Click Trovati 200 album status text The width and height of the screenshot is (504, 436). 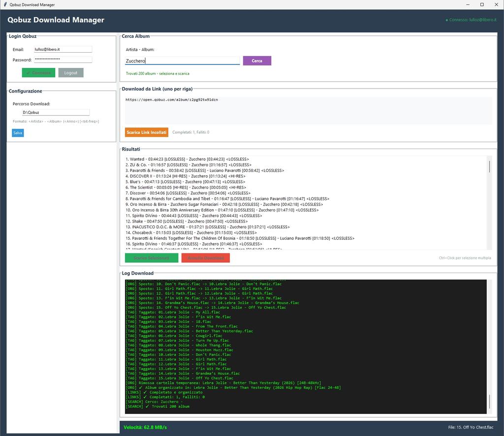pyautogui.click(x=157, y=74)
